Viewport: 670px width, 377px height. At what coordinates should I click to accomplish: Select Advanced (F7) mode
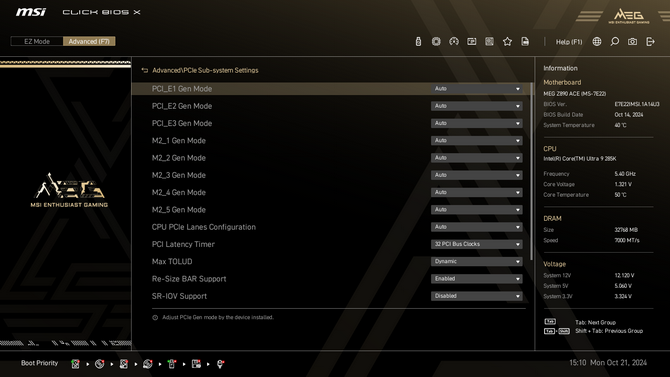point(89,41)
